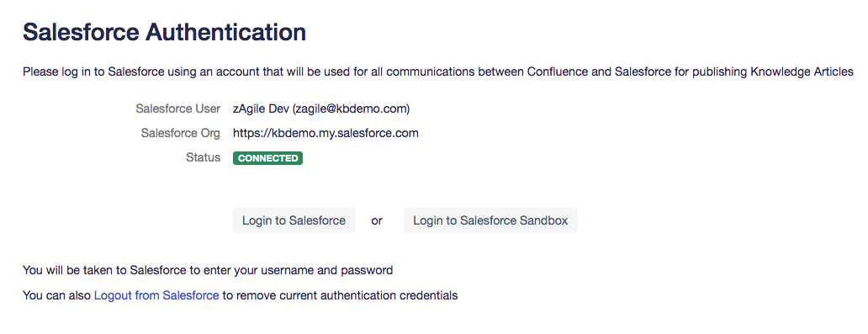Select the kbdemo.my.salesforce.com org URL
Image resolution: width=868 pixels, height=334 pixels.
click(x=325, y=133)
